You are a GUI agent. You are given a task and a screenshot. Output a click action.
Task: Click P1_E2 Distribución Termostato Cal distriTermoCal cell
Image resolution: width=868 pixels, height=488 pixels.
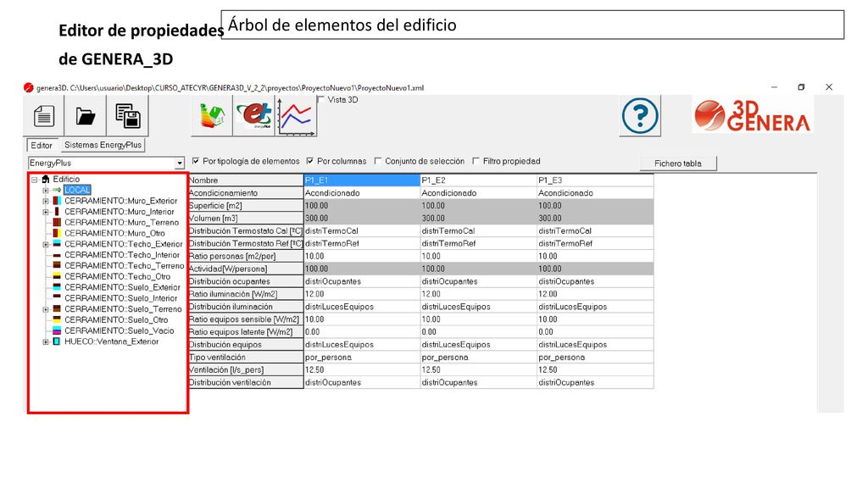(x=478, y=230)
